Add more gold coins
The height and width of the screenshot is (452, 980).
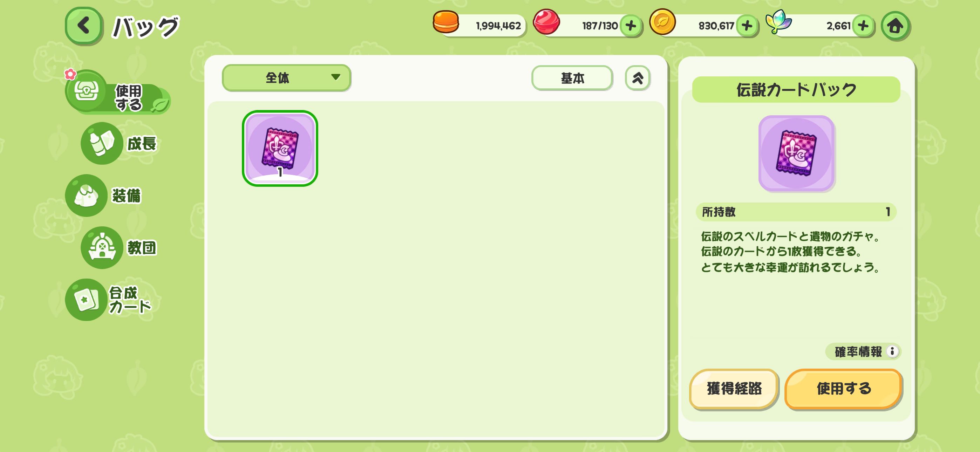click(747, 26)
